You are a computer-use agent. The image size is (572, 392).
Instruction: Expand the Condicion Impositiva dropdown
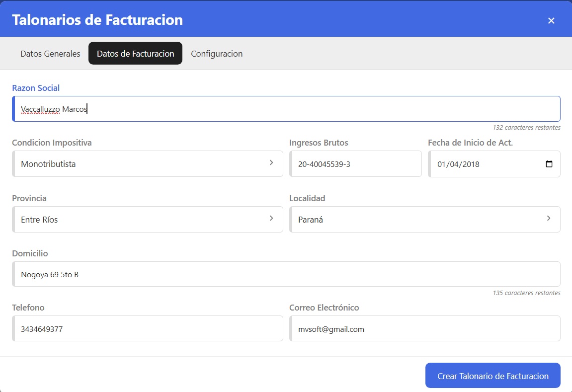[148, 164]
